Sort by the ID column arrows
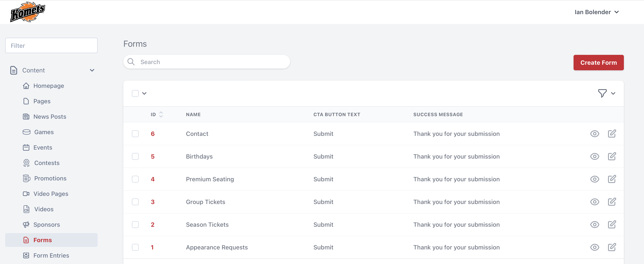Viewport: 644px width, 264px height. (161, 114)
